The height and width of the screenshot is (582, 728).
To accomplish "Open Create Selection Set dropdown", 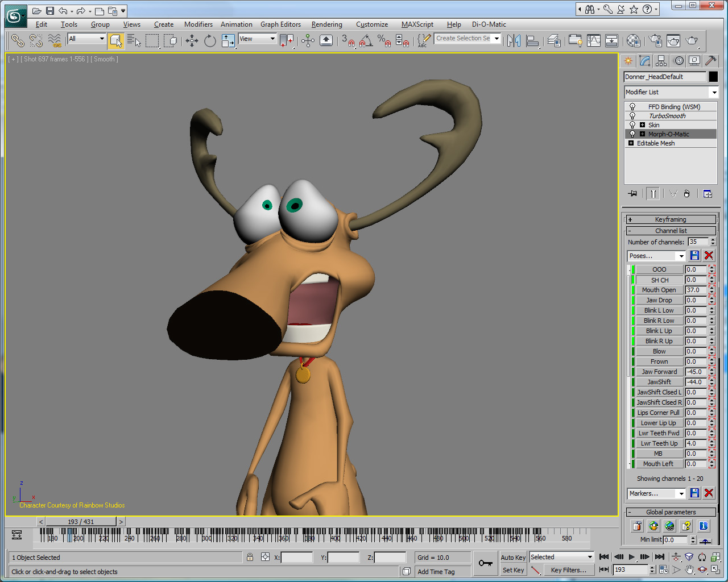I will click(x=468, y=38).
